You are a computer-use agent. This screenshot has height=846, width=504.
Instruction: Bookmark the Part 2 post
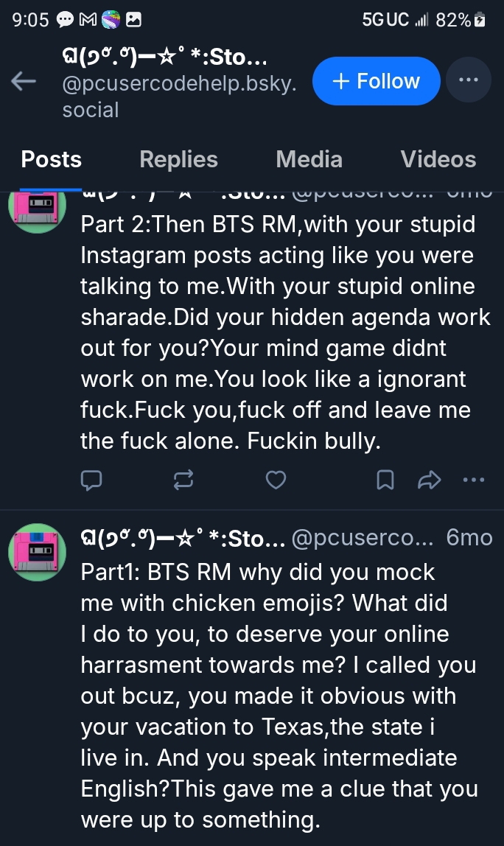[x=385, y=480]
